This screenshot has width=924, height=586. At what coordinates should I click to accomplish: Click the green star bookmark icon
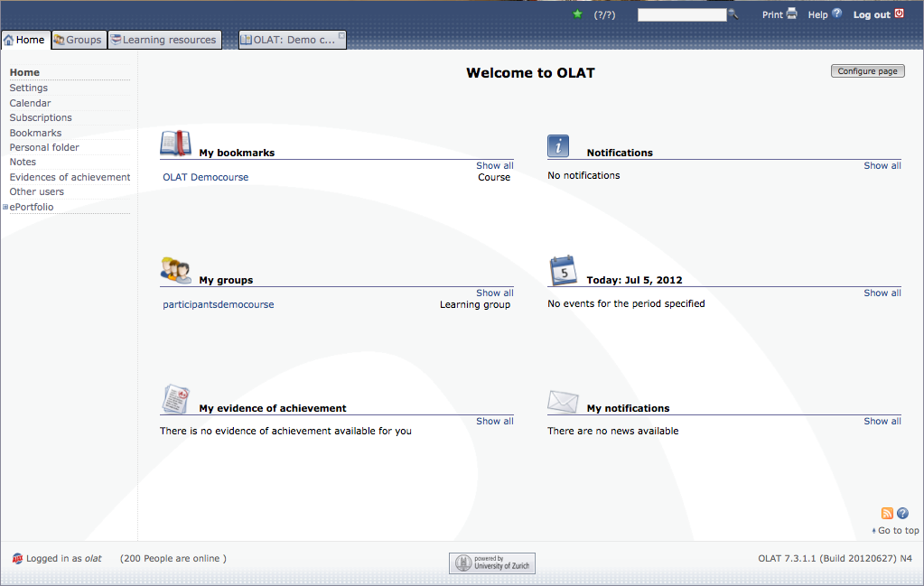(x=577, y=14)
